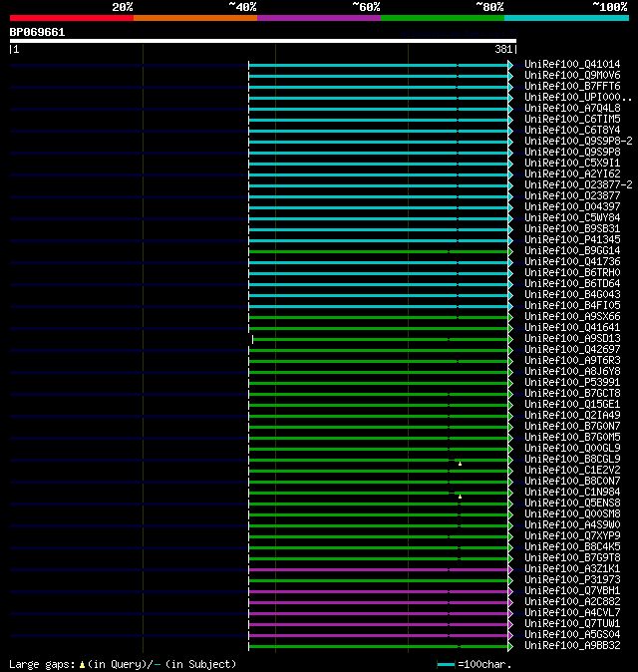Click the purple alignment bar for UniRef100_A3Z1K1

(379, 570)
